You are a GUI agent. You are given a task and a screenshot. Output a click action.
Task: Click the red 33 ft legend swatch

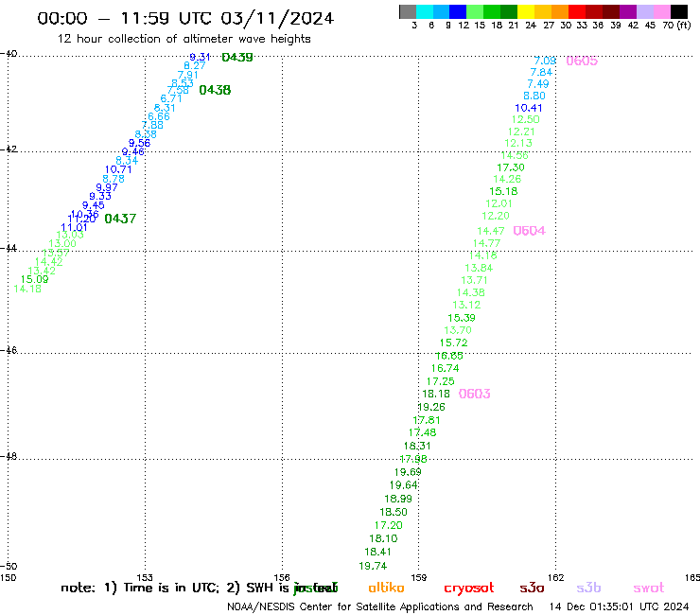[577, 12]
